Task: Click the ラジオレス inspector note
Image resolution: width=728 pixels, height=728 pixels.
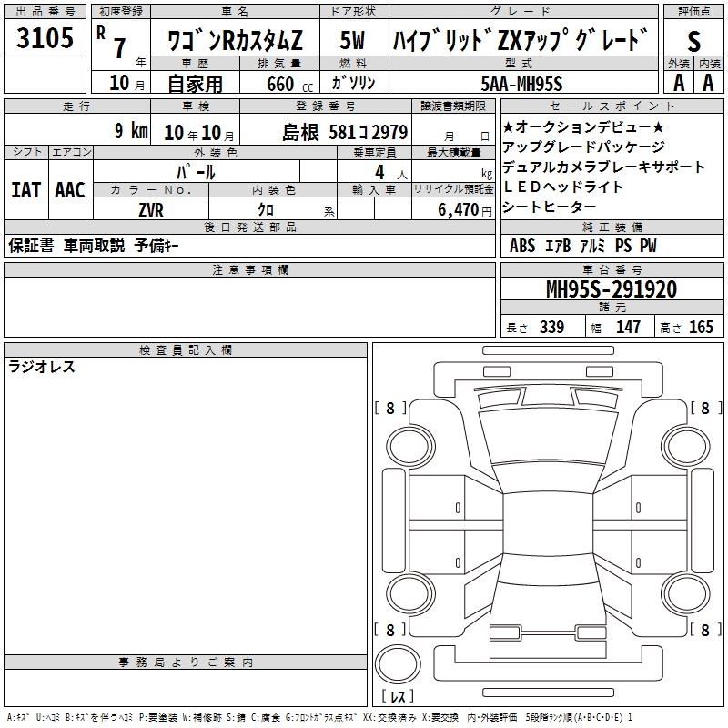Action: coord(42,367)
